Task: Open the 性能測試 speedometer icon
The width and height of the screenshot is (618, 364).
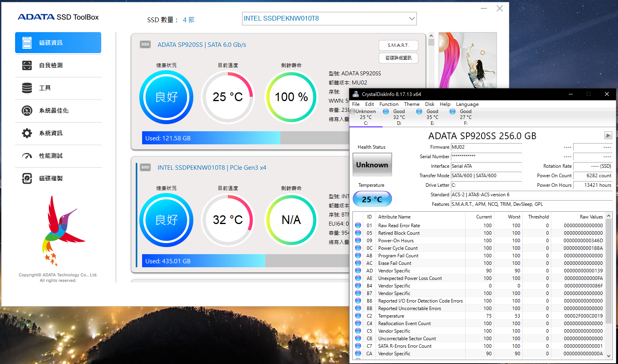Action: (27, 156)
